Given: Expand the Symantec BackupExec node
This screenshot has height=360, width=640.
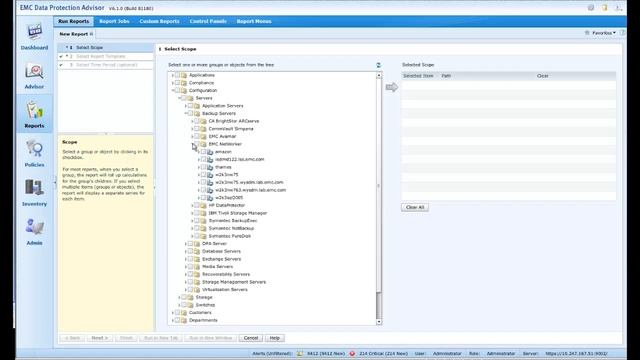Looking at the screenshot, I should 192,221.
